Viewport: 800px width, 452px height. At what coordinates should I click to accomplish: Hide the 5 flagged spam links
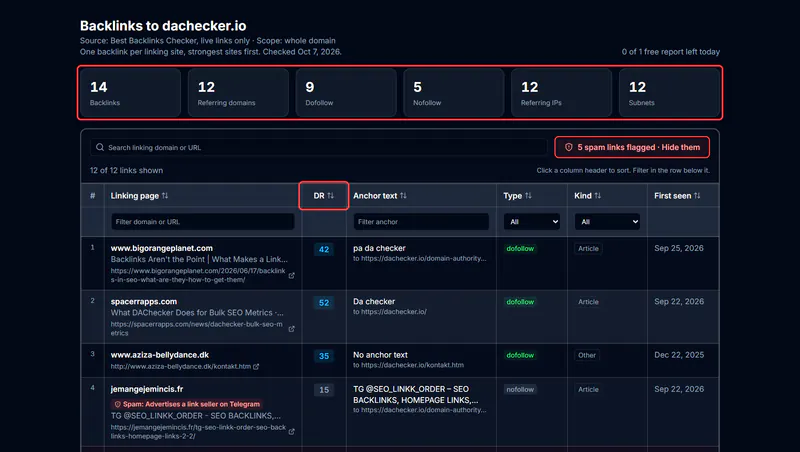coord(632,147)
